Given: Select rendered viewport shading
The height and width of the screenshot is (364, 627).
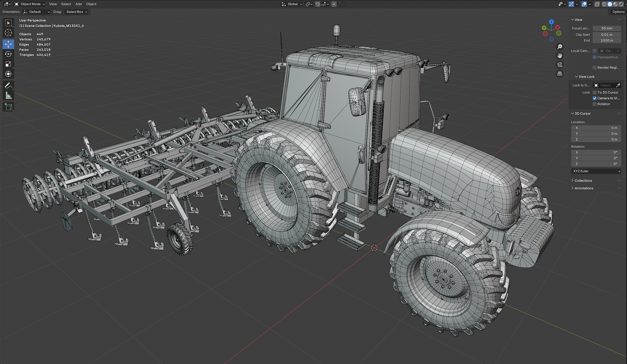Looking at the screenshot, I should [621, 4].
